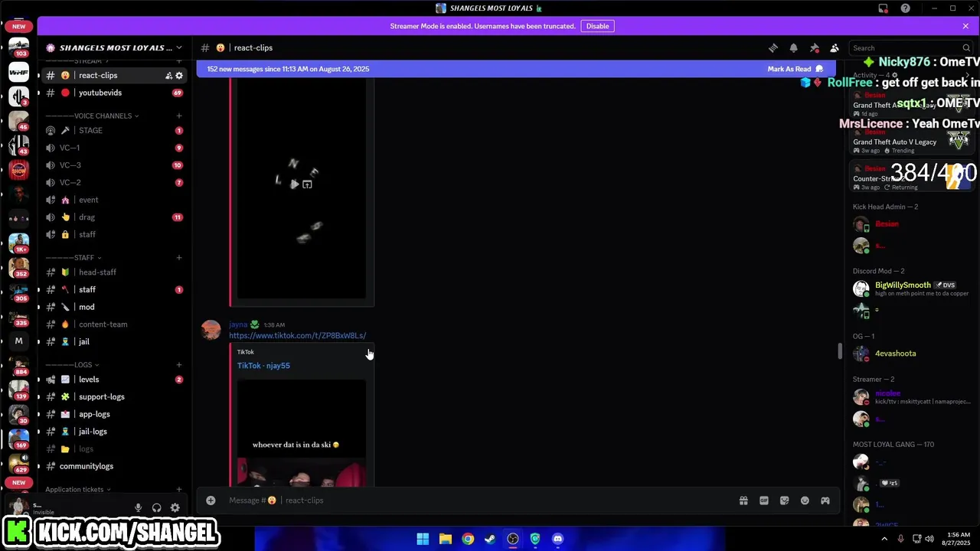Viewport: 980px width, 551px height.
Task: Open the emoji picker
Action: coord(805,500)
